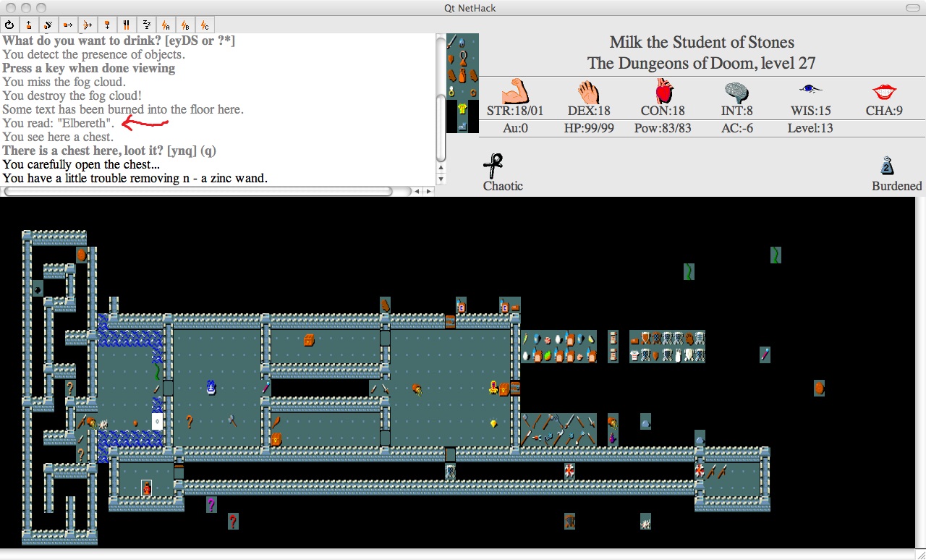Click the Cast B spell toolbar icon
This screenshot has width=926, height=560.
tap(185, 25)
